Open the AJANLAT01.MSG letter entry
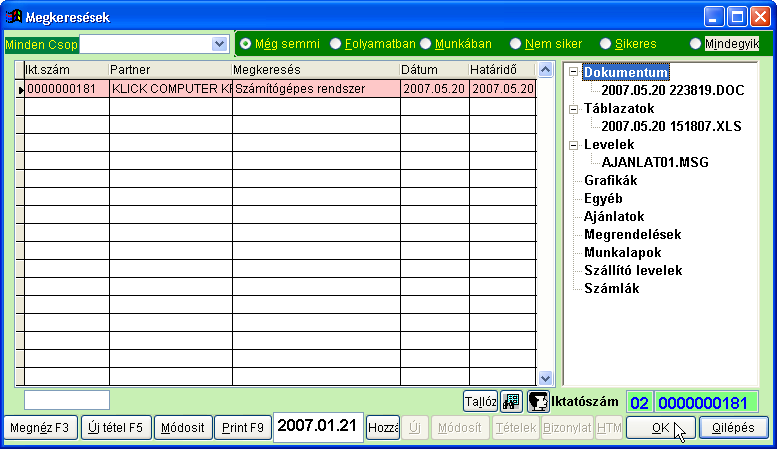 (655, 163)
